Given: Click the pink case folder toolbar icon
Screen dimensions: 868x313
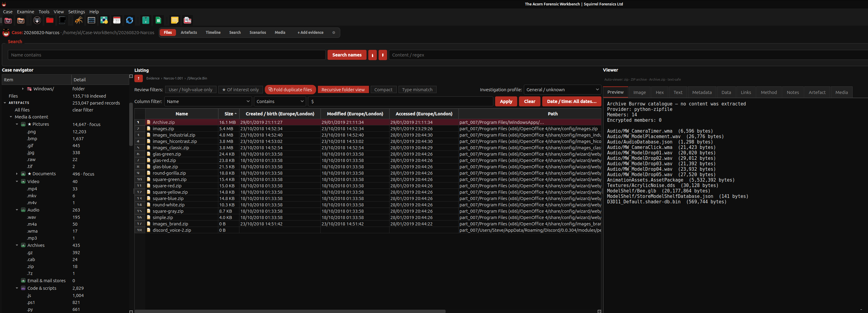Looking at the screenshot, I should [x=8, y=21].
